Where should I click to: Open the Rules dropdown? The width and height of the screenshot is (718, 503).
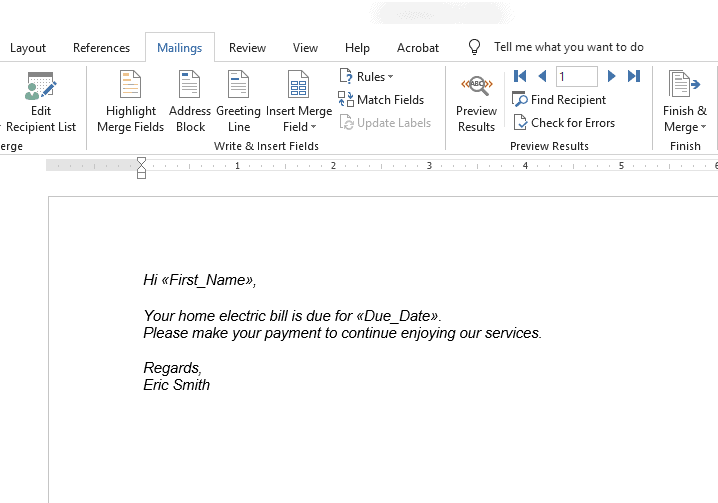pyautogui.click(x=366, y=77)
